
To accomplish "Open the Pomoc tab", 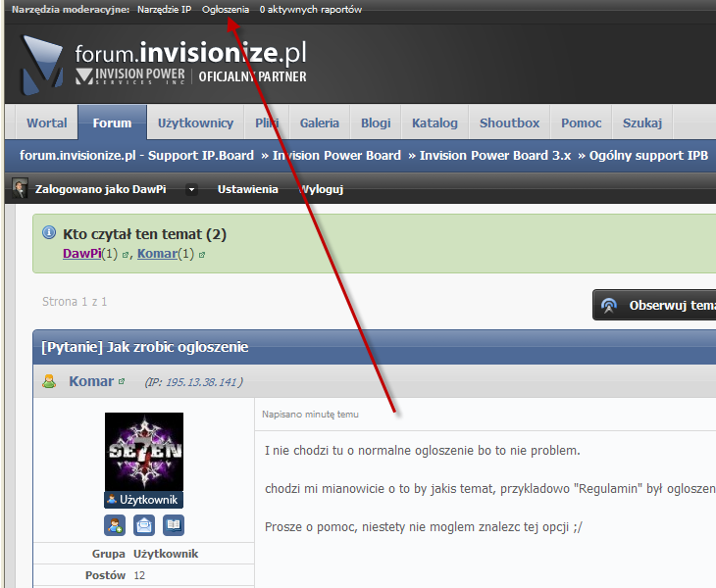I will pos(581,123).
